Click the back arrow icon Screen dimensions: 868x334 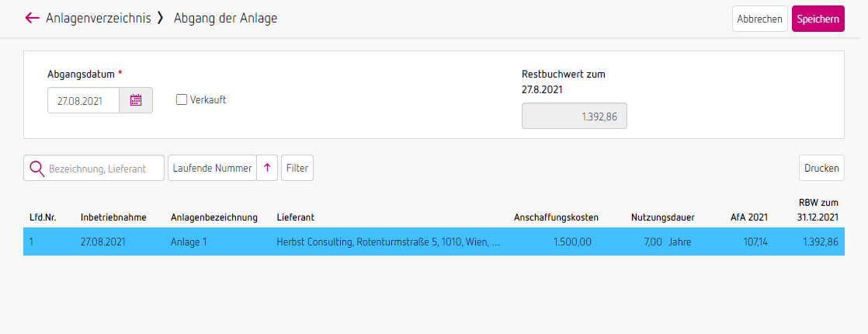coord(32,18)
